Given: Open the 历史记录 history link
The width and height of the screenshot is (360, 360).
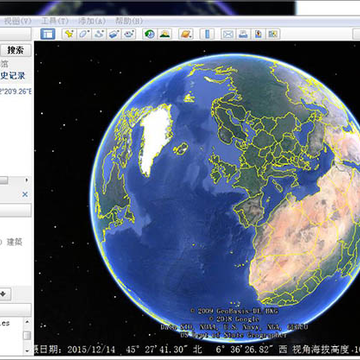Looking at the screenshot, I should pyautogui.click(x=13, y=76).
